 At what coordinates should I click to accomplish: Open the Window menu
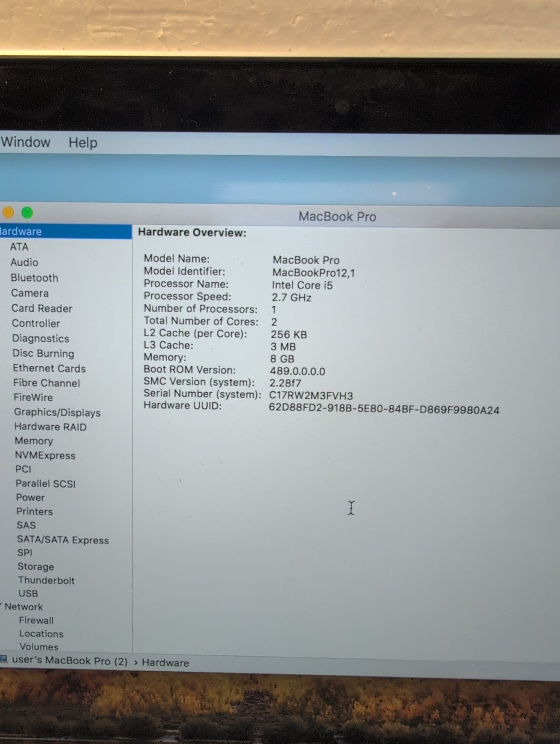[25, 142]
